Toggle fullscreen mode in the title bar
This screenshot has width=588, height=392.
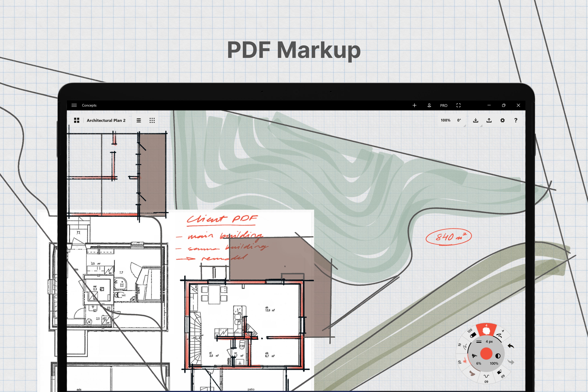tap(458, 105)
